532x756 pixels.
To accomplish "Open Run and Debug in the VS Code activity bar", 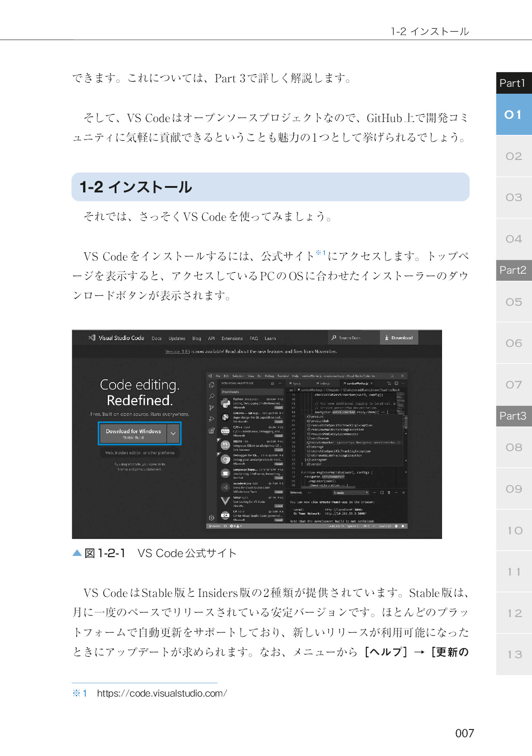I will pyautogui.click(x=211, y=419).
